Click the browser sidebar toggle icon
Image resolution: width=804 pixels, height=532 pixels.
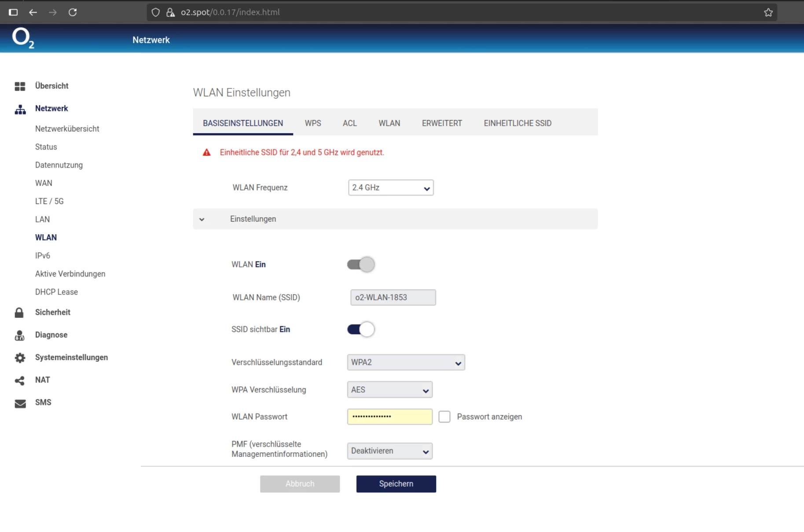pyautogui.click(x=13, y=12)
